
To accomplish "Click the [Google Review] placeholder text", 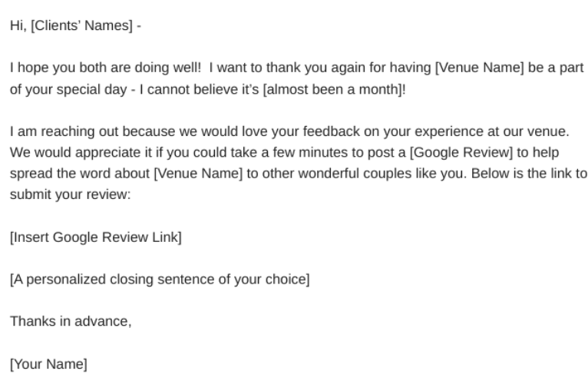I will (461, 152).
